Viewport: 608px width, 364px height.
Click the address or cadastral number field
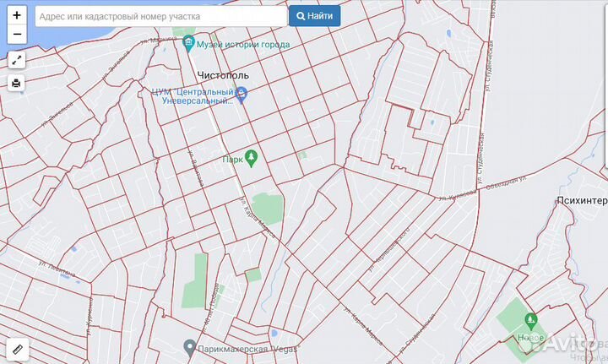click(161, 16)
